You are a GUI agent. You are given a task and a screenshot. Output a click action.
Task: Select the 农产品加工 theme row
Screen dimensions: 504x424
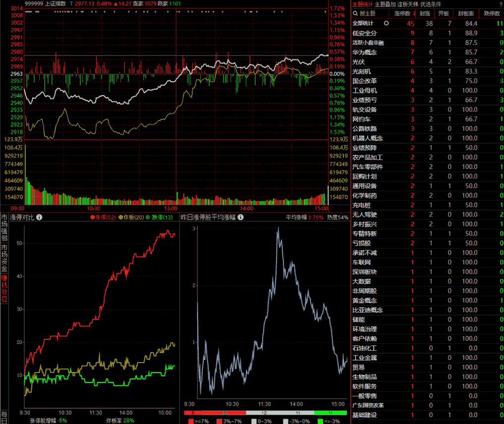pos(428,158)
